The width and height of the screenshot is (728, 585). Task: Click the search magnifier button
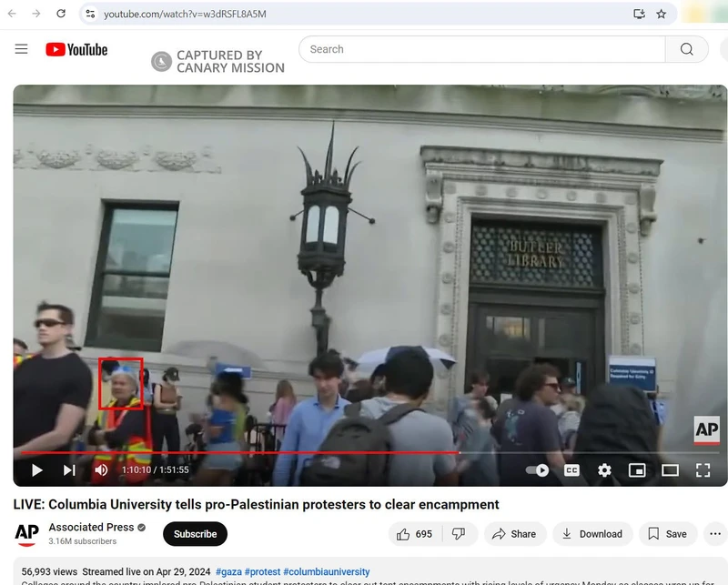686,49
